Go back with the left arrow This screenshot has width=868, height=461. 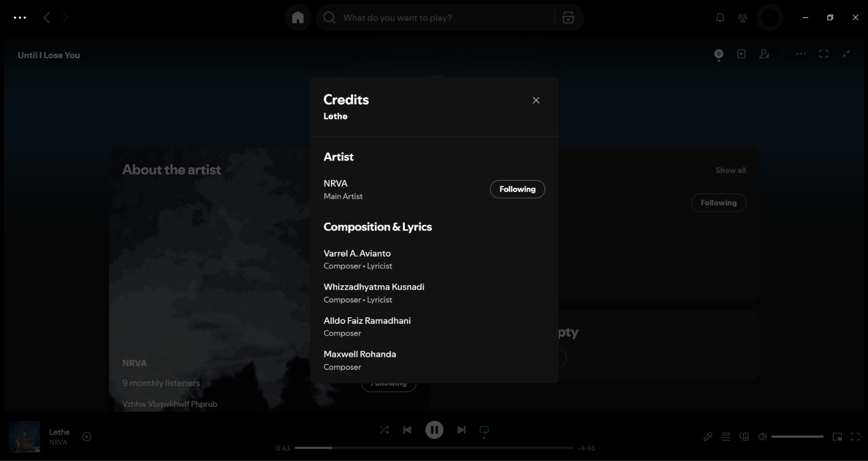[x=47, y=18]
